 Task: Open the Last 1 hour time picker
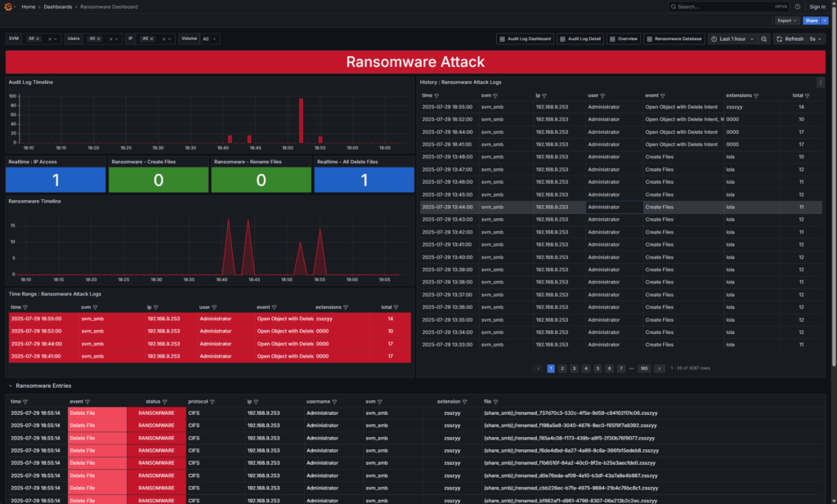click(732, 39)
